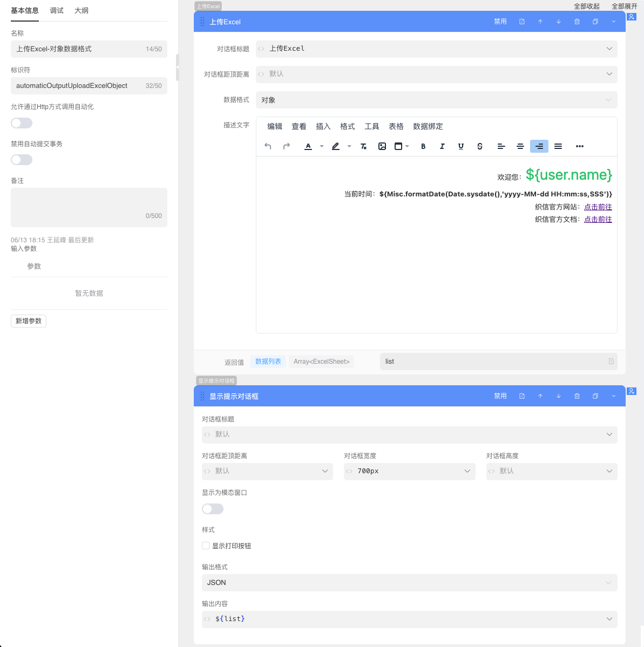The width and height of the screenshot is (644, 647).
Task: Open more options ellipsis in editor toolbar
Action: [580, 146]
